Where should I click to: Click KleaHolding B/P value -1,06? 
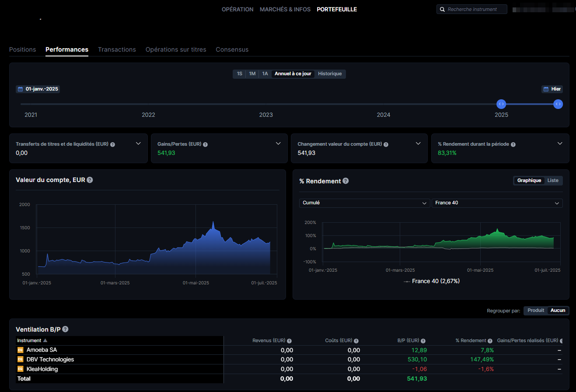click(x=419, y=369)
